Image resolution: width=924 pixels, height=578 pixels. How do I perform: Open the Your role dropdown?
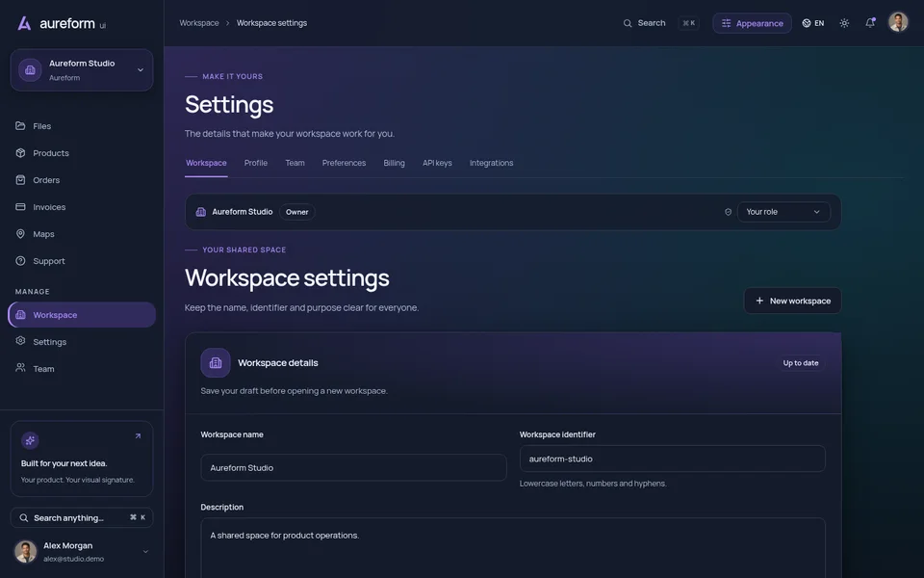(783, 212)
